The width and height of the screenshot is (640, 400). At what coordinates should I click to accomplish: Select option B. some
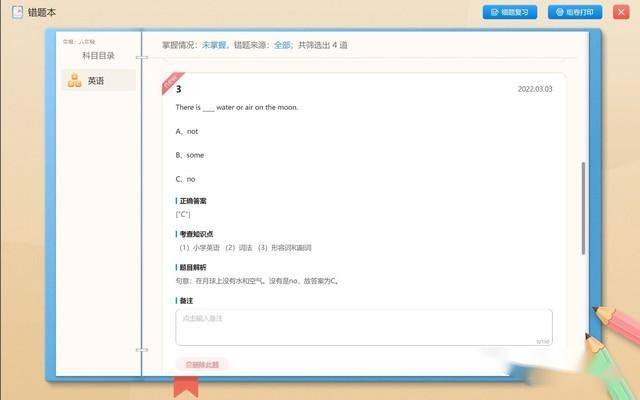pyautogui.click(x=190, y=155)
